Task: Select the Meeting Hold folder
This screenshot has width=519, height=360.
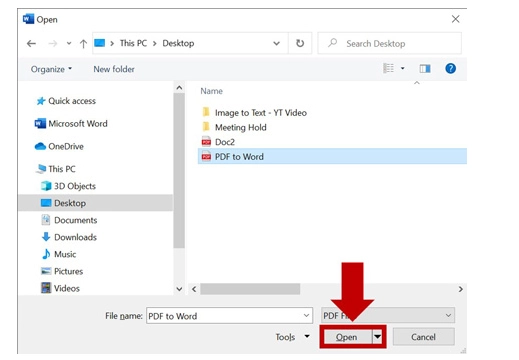Action: click(x=234, y=127)
